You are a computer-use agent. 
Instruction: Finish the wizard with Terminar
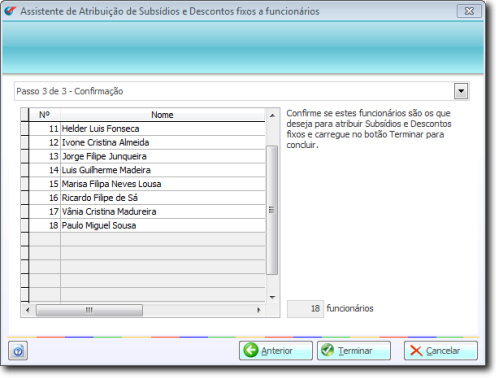pos(354,350)
